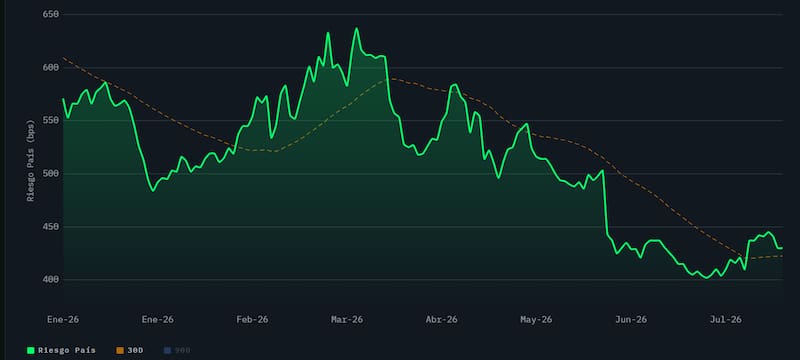Select the Jul-26 x-axis label
The image size is (800, 360).
click(x=726, y=320)
